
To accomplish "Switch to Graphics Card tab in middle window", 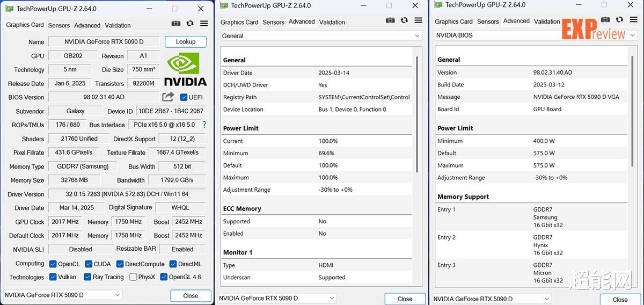I will click(239, 22).
